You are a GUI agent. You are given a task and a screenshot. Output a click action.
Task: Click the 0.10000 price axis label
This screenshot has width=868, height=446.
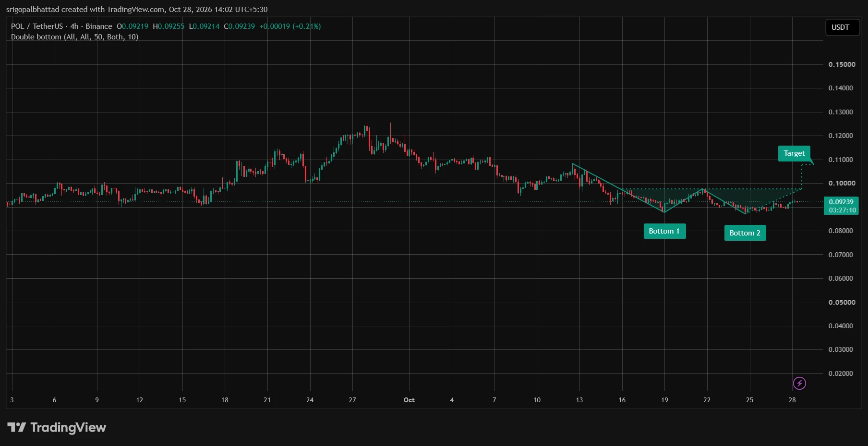[842, 183]
